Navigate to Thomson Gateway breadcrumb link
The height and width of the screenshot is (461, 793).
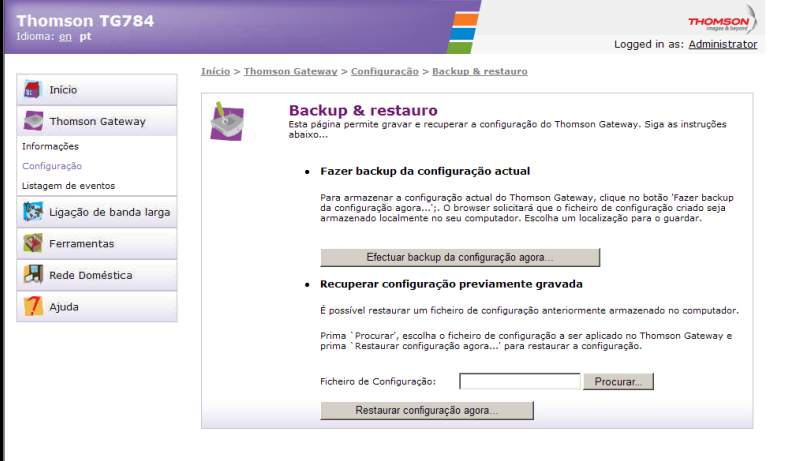[x=291, y=72]
